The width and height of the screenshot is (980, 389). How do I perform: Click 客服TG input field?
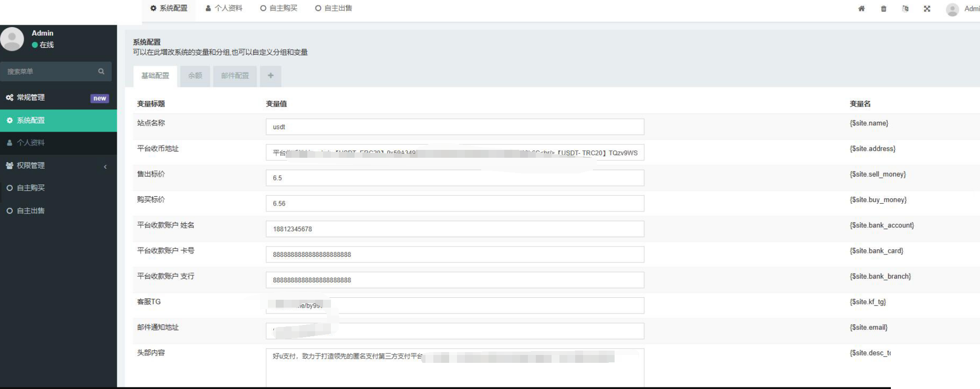pyautogui.click(x=455, y=306)
